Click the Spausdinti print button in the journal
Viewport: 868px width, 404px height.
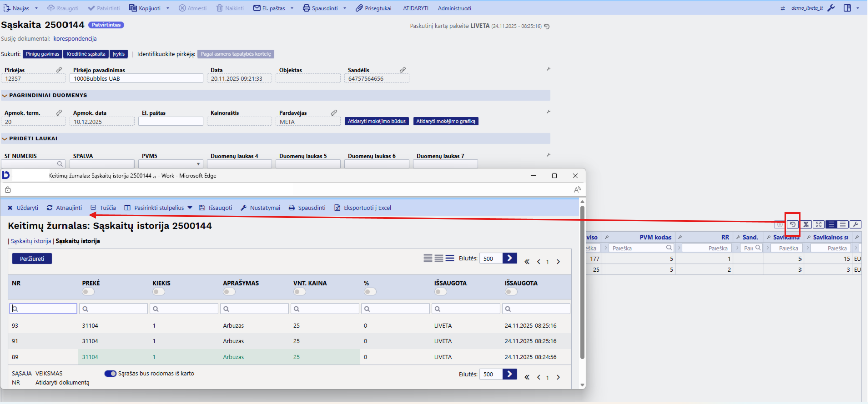(x=307, y=208)
